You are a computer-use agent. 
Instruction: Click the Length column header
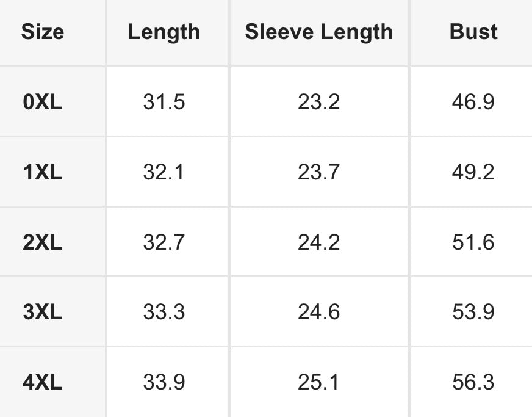(164, 32)
